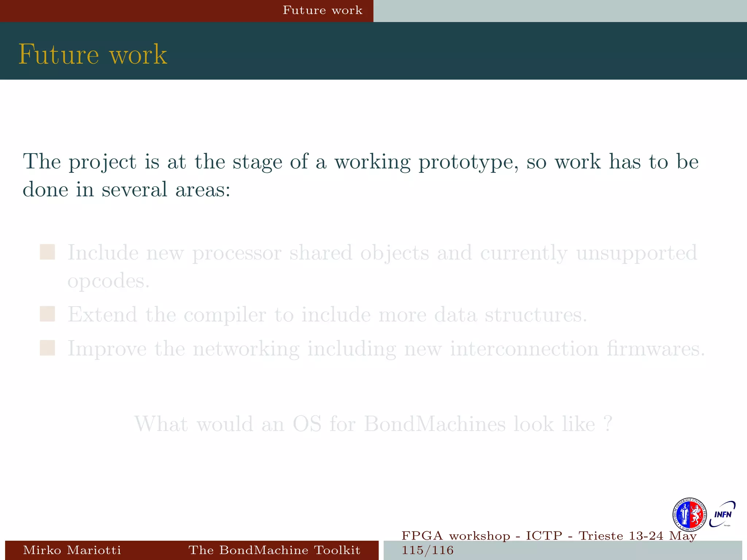Click bullet square beside 'Improve the networking'
This screenshot has height=560, width=747.
47,348
